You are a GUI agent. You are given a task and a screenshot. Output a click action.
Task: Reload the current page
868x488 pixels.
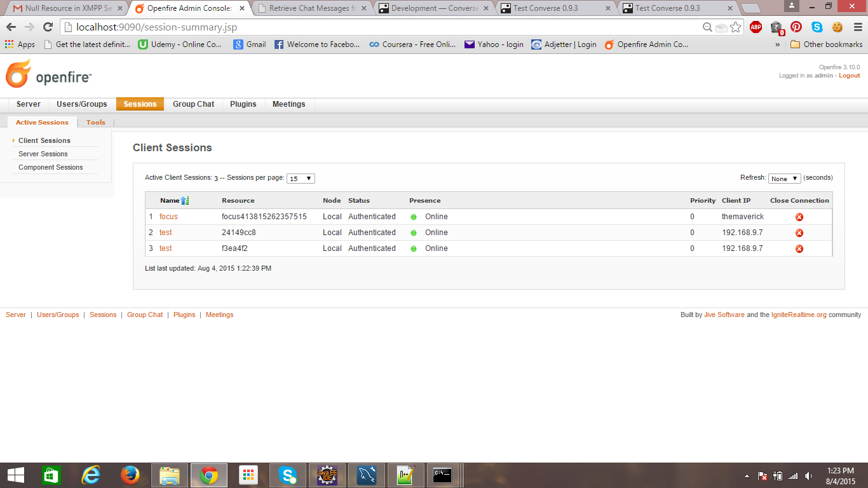point(48,27)
